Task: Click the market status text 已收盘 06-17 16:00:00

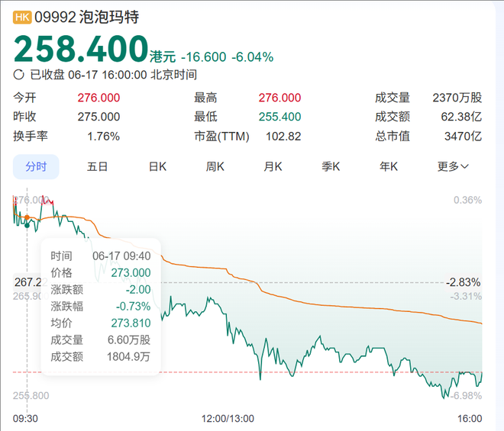Action: click(x=89, y=75)
